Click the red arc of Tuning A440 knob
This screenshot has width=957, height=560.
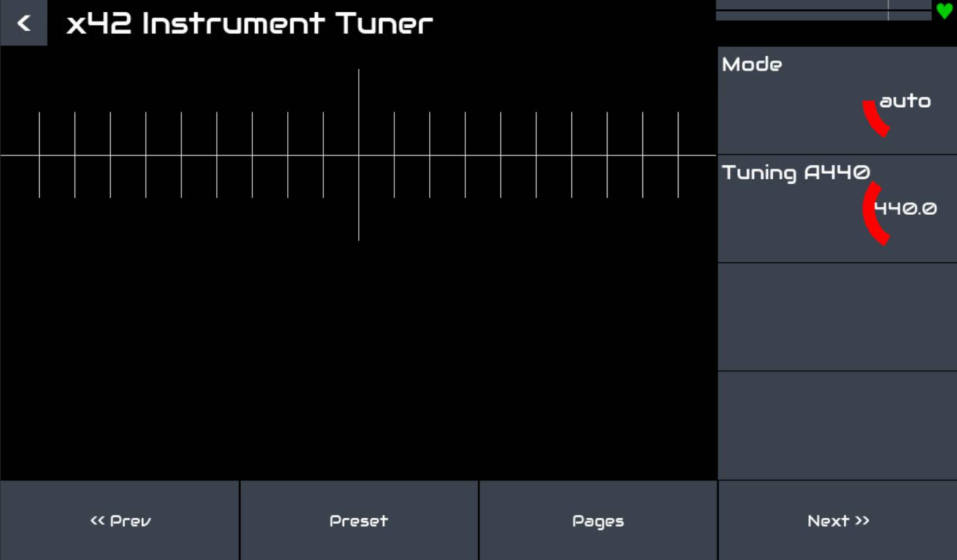coord(871,214)
